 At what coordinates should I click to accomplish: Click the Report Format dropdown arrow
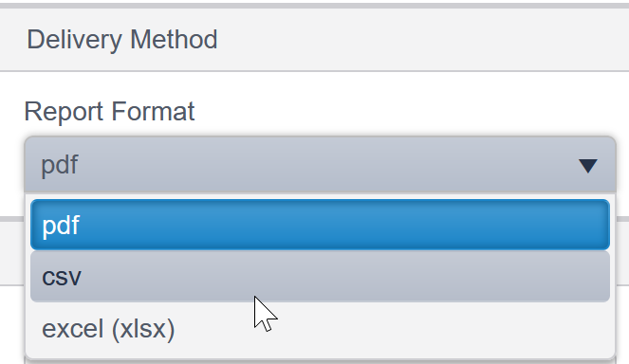click(588, 166)
